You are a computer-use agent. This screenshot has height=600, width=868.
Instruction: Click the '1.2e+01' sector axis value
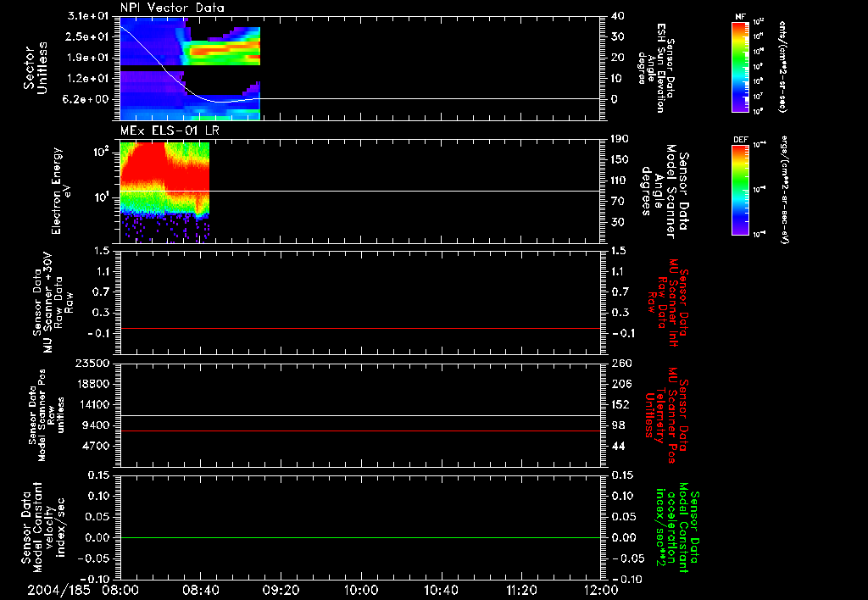[87, 79]
